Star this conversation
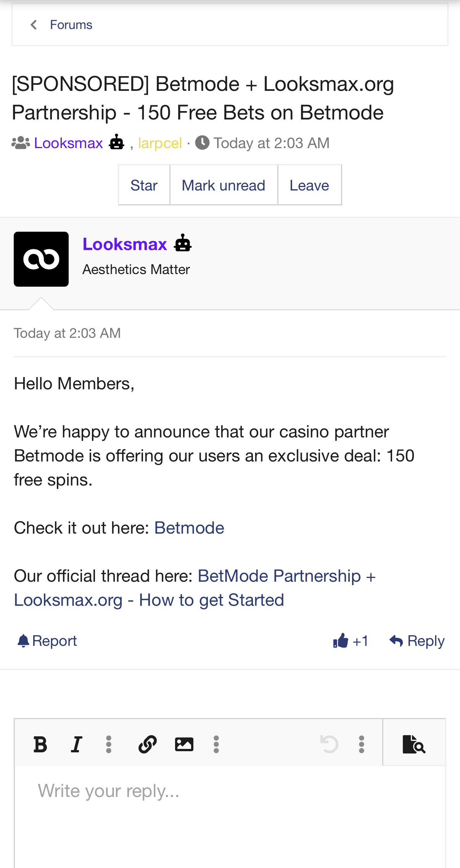This screenshot has height=868, width=460. tap(144, 185)
